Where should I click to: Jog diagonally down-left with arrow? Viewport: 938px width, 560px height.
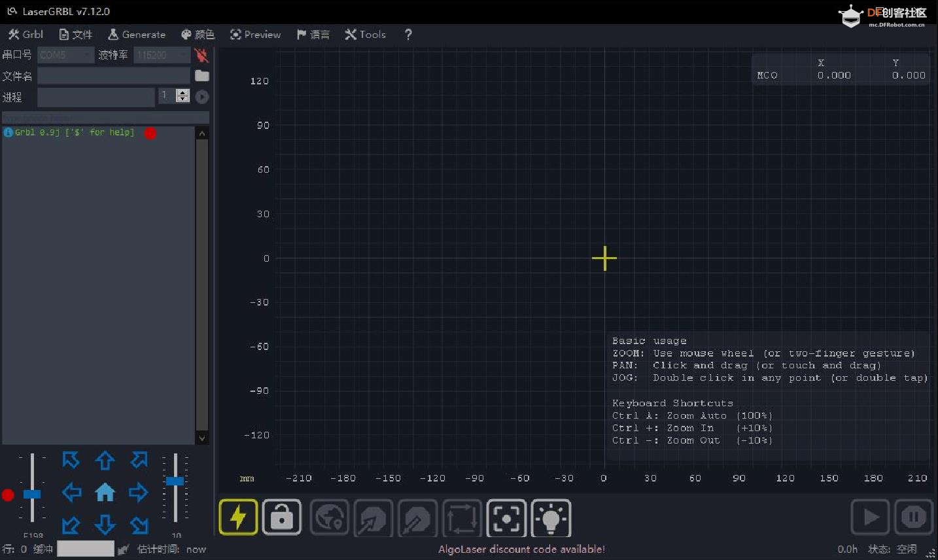pos(71,525)
